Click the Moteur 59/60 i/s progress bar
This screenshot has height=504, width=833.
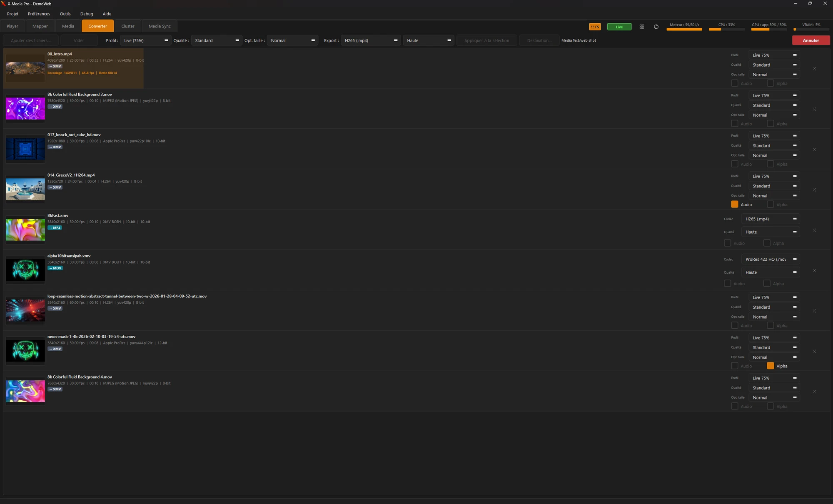tap(684, 29)
